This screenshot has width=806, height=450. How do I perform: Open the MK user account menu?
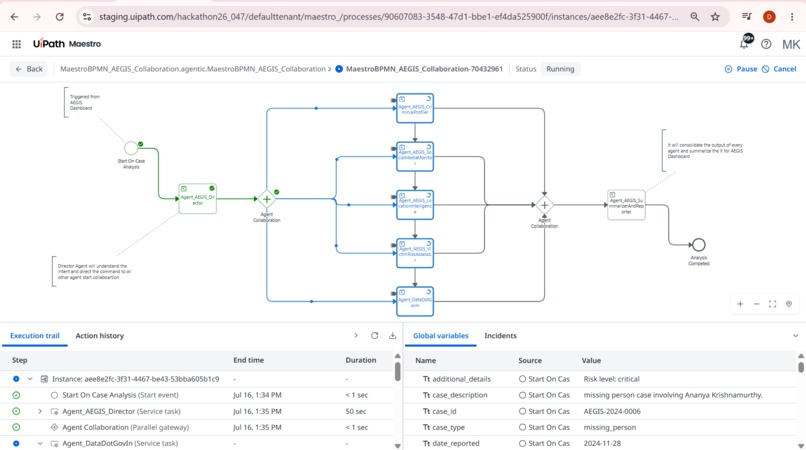(x=791, y=44)
